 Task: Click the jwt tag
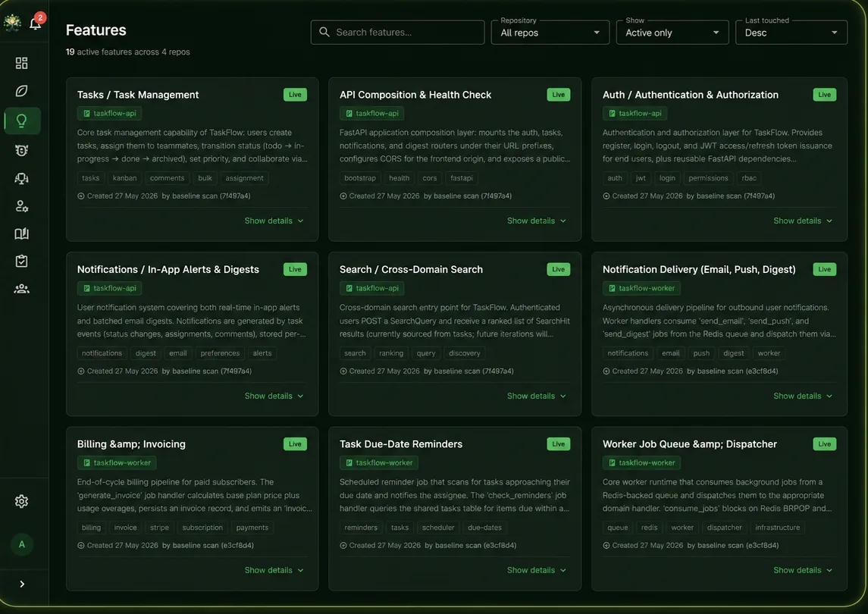click(x=641, y=178)
